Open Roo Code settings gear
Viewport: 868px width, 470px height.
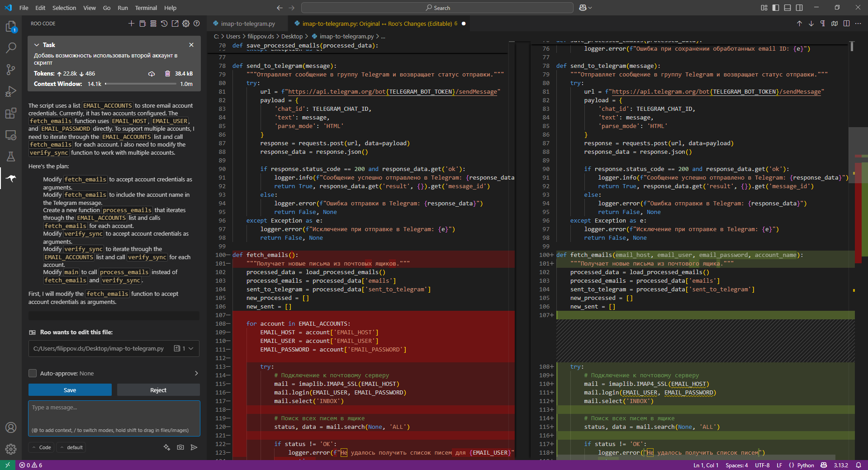(x=186, y=24)
